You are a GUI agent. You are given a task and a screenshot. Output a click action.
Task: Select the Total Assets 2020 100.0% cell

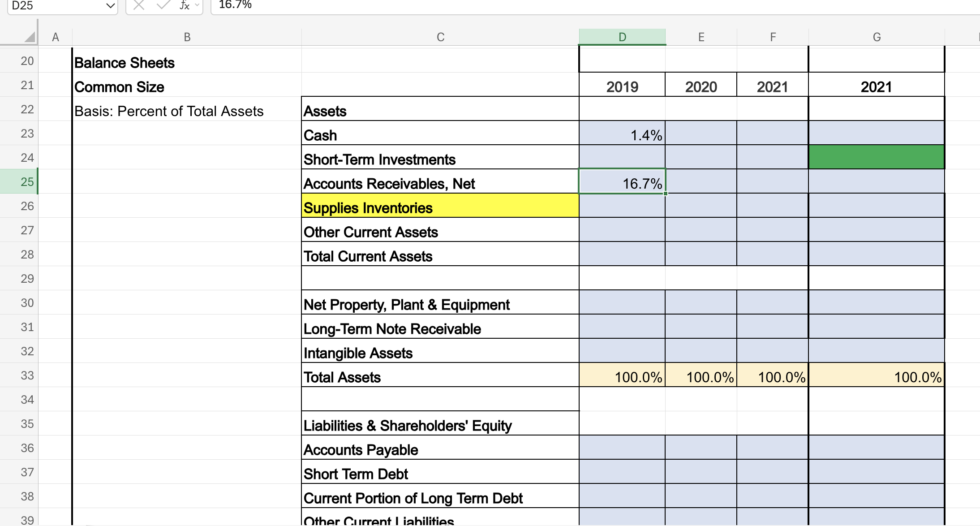click(701, 375)
